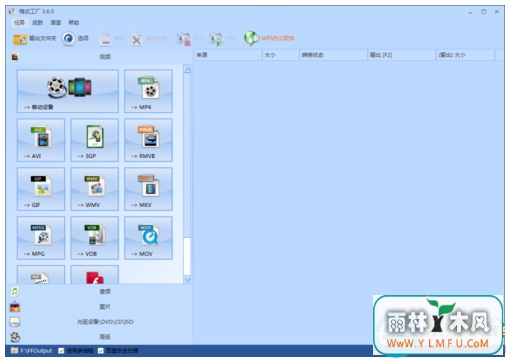Choose the -> 3GP conversion tile
Viewport: 508px width, 360px height.
tap(94, 140)
